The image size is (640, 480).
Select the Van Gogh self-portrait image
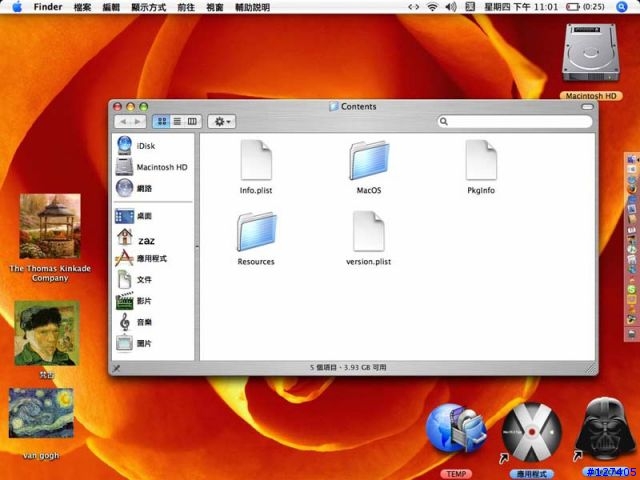click(47, 333)
